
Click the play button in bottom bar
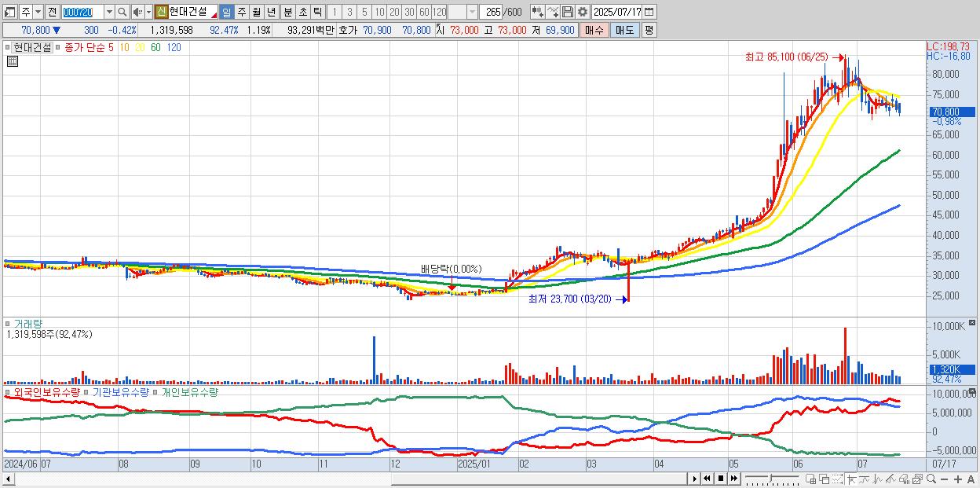[695, 479]
